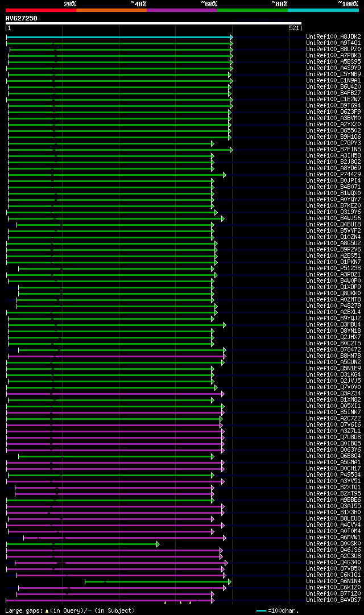The width and height of the screenshot is (364, 615).
Task: Select the UniRef100_B4FB27 label
Action: (333, 93)
